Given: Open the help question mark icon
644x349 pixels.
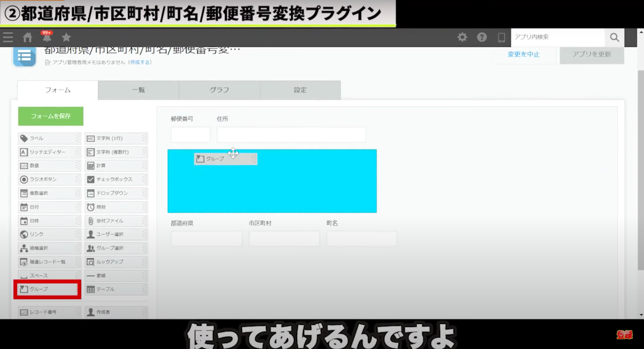Looking at the screenshot, I should [x=482, y=38].
